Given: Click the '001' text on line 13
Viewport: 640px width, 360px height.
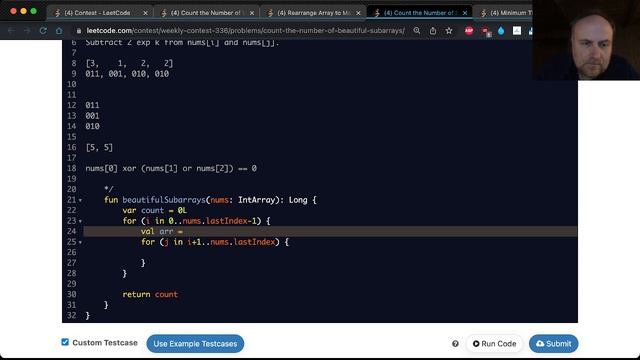Looking at the screenshot, I should click(92, 116).
